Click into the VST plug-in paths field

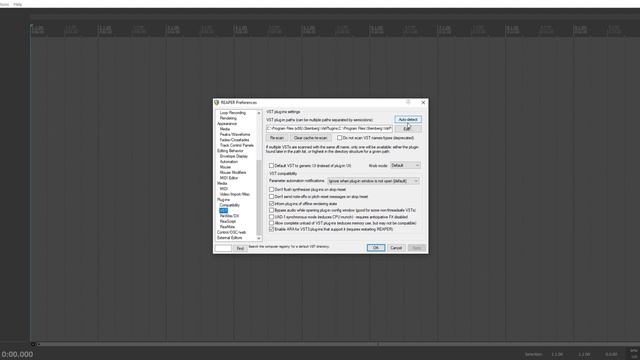pos(329,129)
